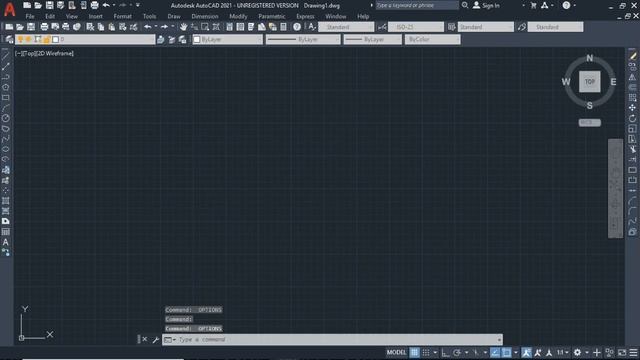
Task: Open the File menu
Action: [x=30, y=16]
